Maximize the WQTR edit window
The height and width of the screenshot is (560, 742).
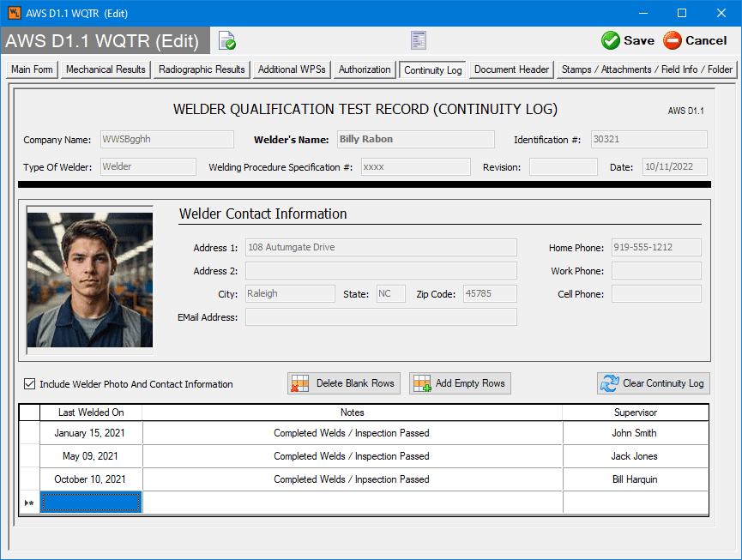682,13
